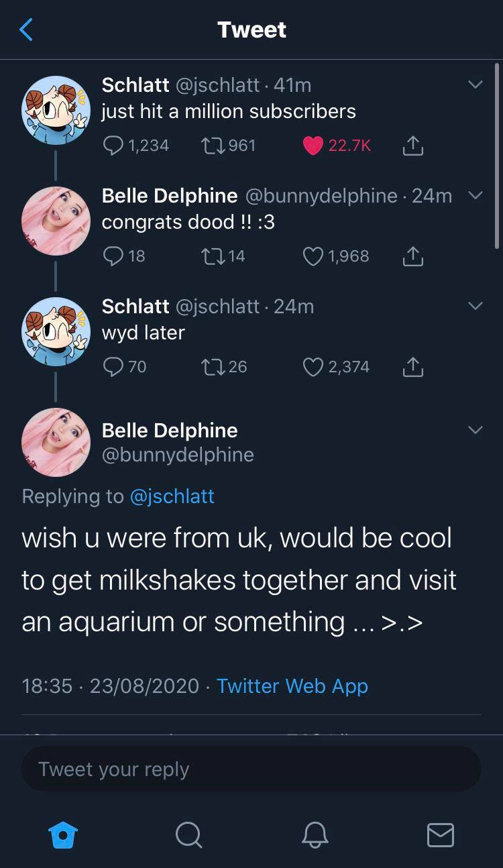Focus the 'Tweet your reply' field
This screenshot has width=503, height=868.
pyautogui.click(x=251, y=769)
